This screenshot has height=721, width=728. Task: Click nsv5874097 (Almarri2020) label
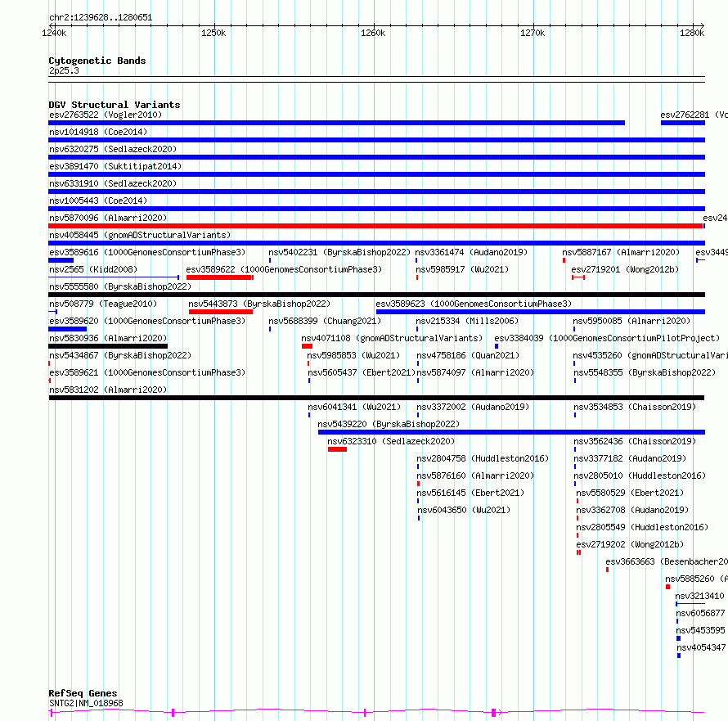point(475,372)
